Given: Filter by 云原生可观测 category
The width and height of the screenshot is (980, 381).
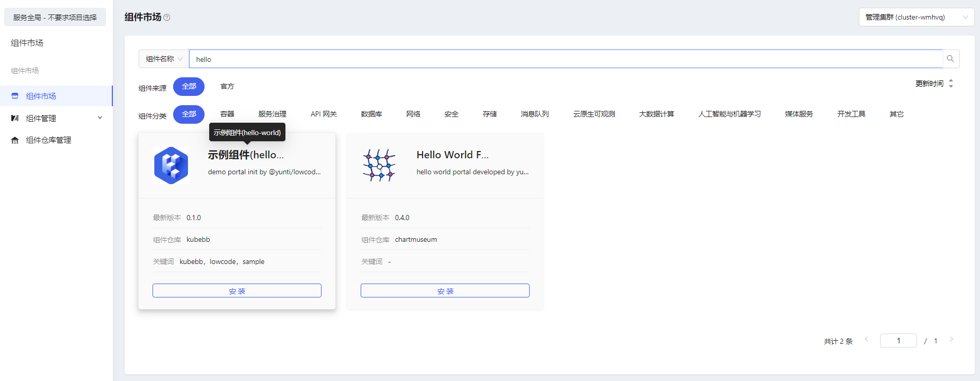Looking at the screenshot, I should click(594, 114).
